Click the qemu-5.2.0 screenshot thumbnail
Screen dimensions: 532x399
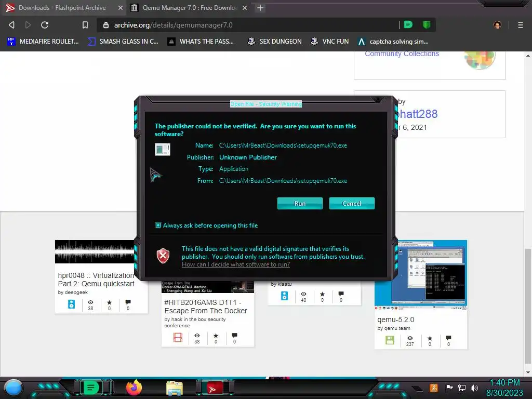[421, 274]
